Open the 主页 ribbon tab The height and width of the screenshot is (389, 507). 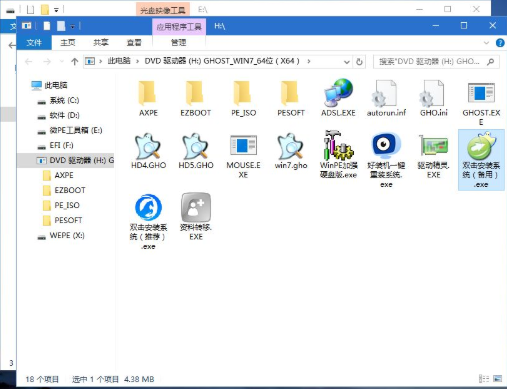tap(68, 43)
